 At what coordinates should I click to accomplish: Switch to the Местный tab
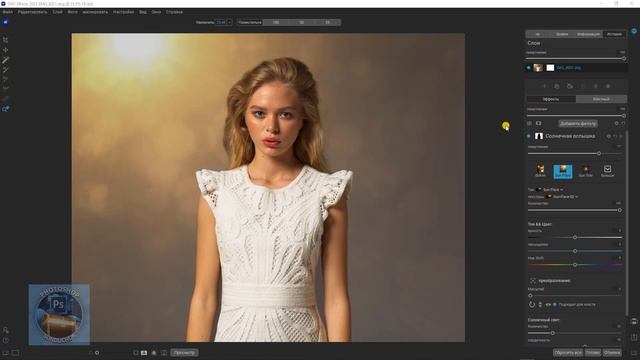(x=601, y=99)
